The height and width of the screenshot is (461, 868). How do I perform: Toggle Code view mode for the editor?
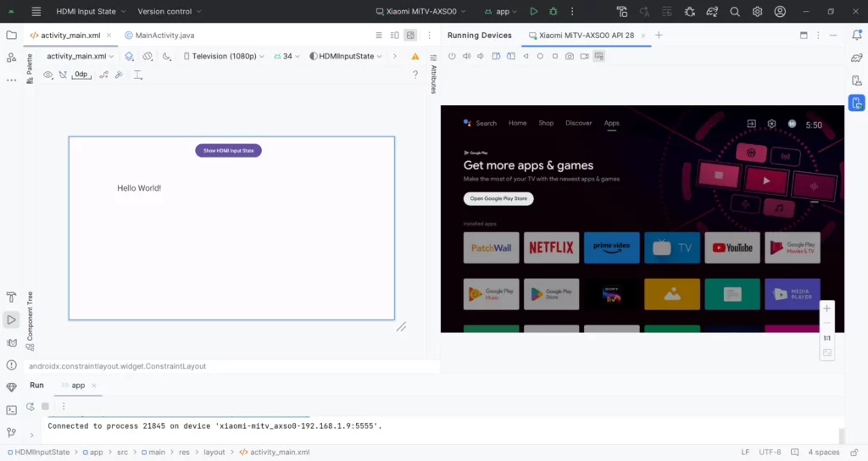[379, 35]
